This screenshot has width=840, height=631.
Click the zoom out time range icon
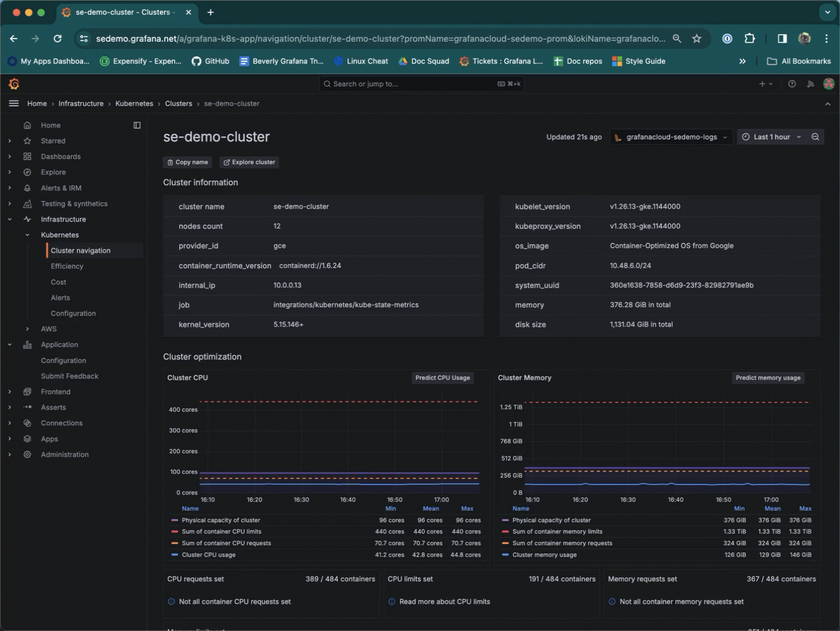pos(815,137)
